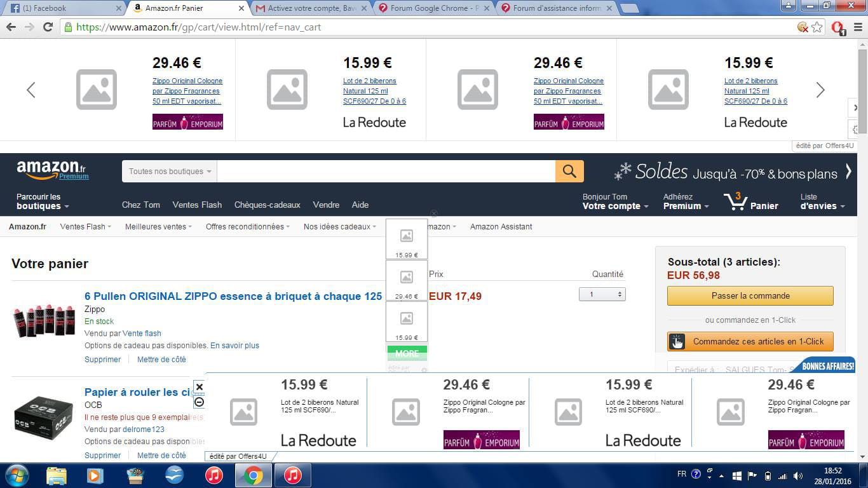Open the red extension icon with badge 1
Image resolution: width=868 pixels, height=488 pixels.
[x=837, y=27]
